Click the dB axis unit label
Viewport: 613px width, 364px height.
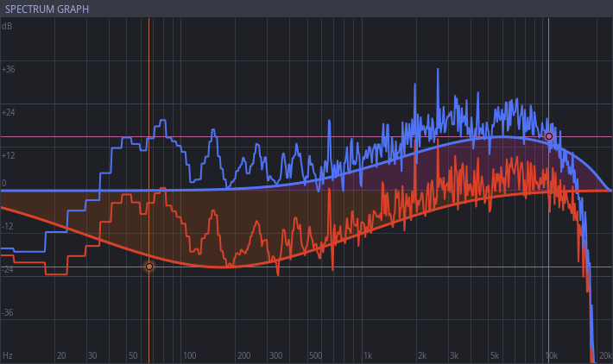pyautogui.click(x=7, y=26)
